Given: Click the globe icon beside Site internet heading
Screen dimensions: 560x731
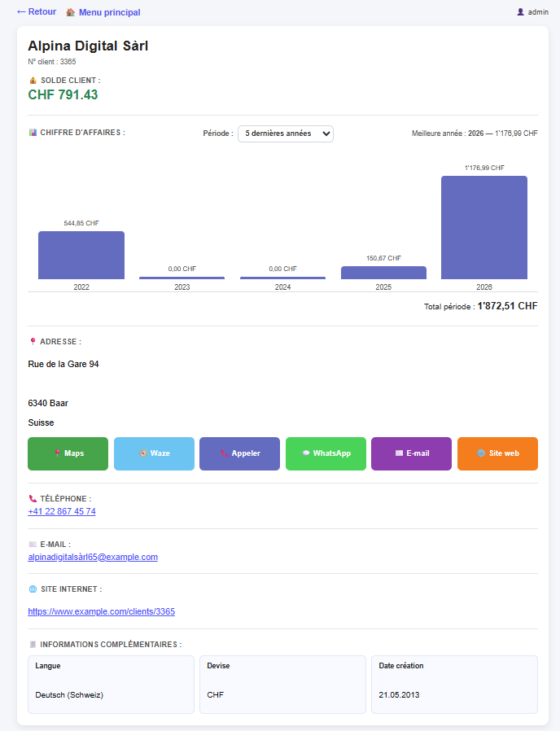Looking at the screenshot, I should click(33, 589).
